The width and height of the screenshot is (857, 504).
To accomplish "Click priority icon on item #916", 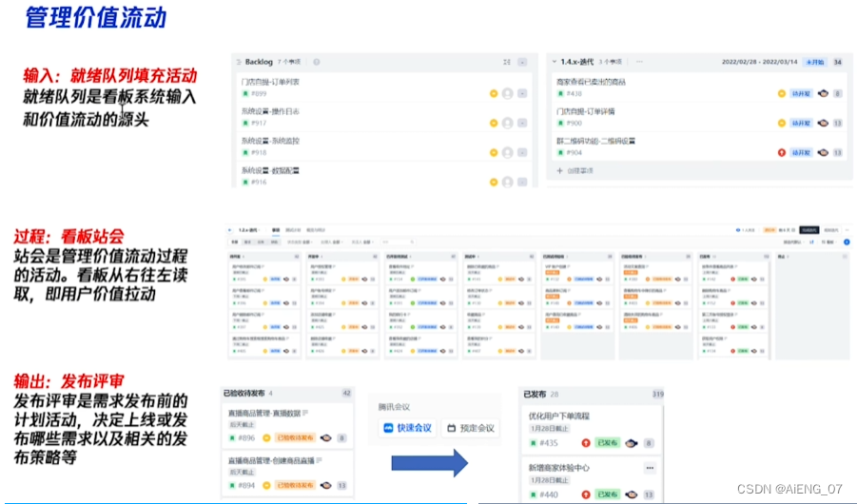I will pos(494,182).
